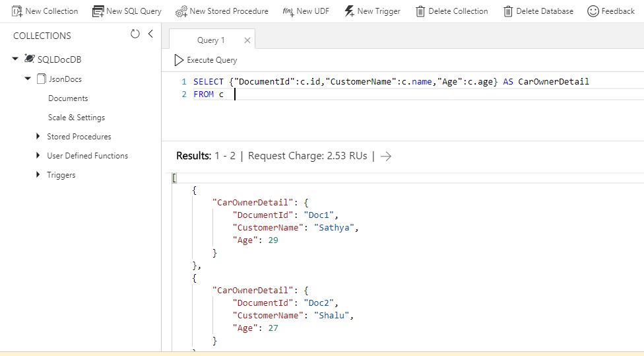Collapse the JsonDocs collection node
644x356 pixels.
pos(28,78)
